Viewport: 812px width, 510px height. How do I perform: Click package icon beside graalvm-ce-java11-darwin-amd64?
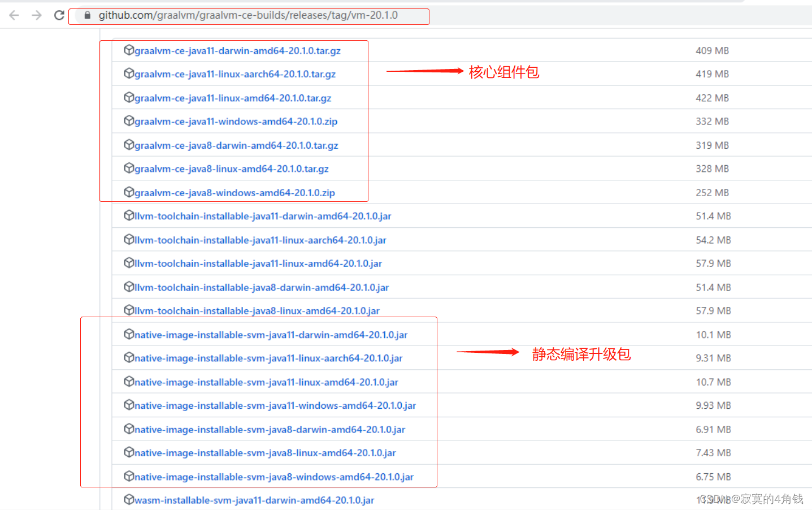pyautogui.click(x=129, y=50)
